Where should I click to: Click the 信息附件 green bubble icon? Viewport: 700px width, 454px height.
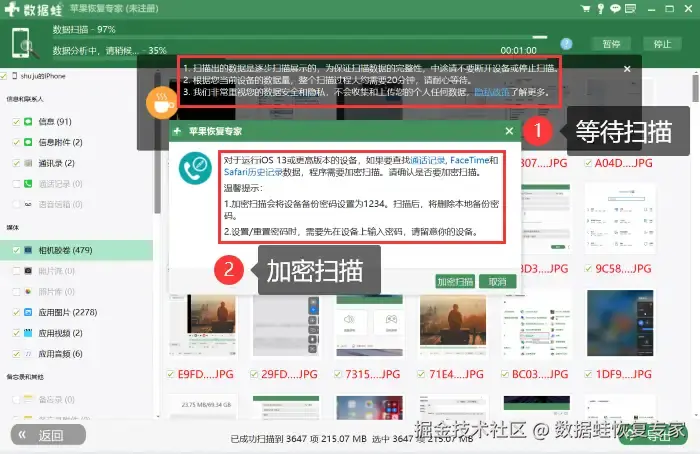[28, 142]
